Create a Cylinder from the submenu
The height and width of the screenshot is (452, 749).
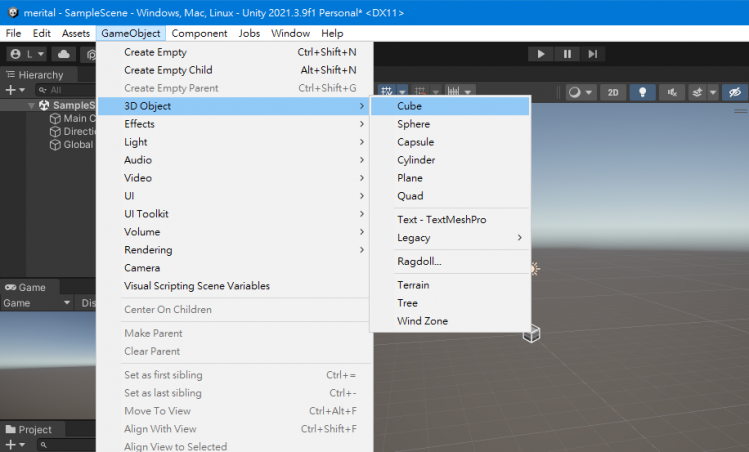pos(450,160)
